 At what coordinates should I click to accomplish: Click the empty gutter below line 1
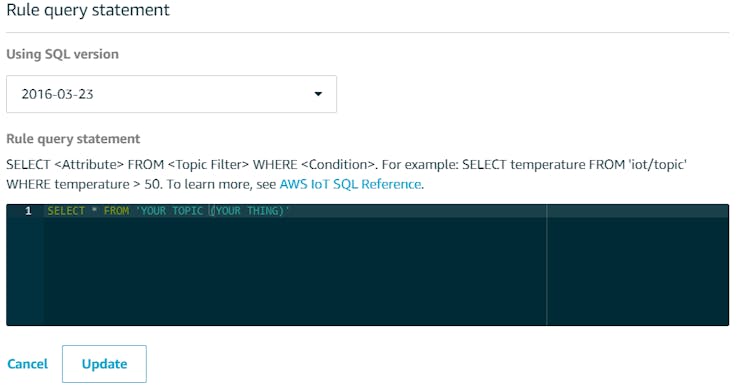[25, 271]
